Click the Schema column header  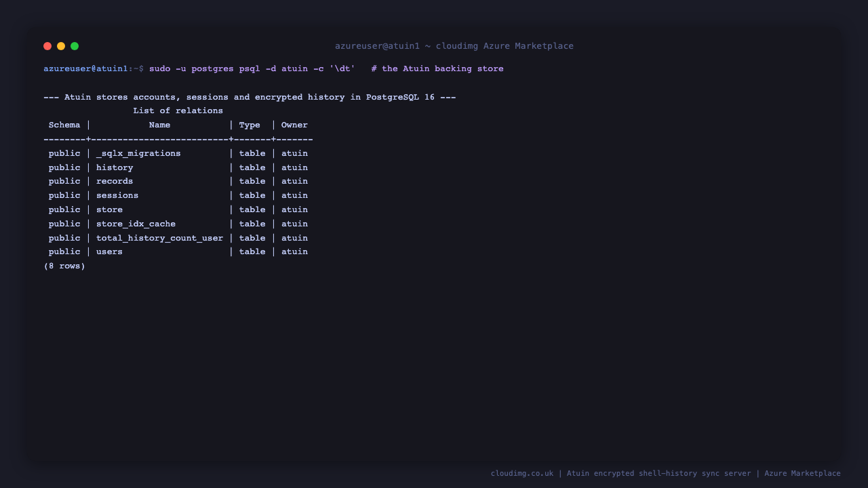(64, 125)
